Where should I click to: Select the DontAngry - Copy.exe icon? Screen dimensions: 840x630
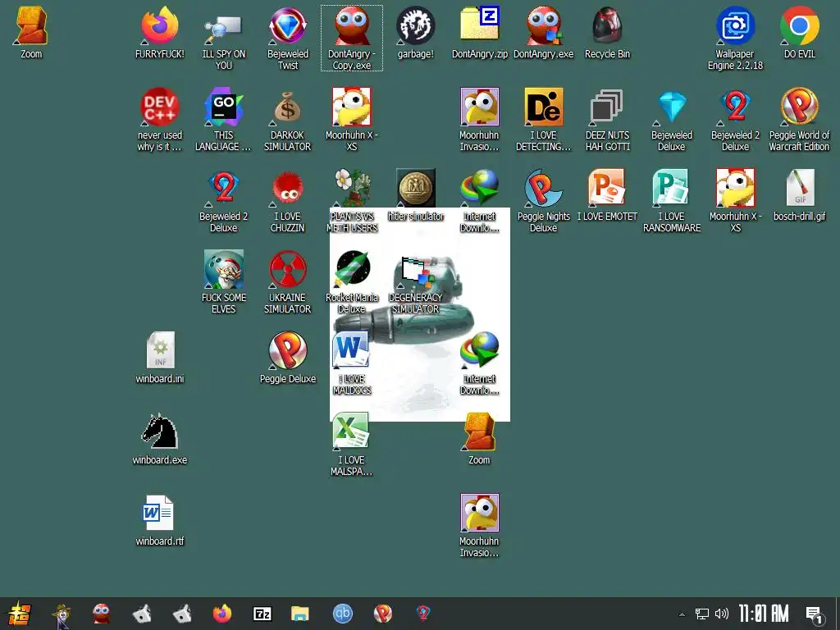[351, 38]
